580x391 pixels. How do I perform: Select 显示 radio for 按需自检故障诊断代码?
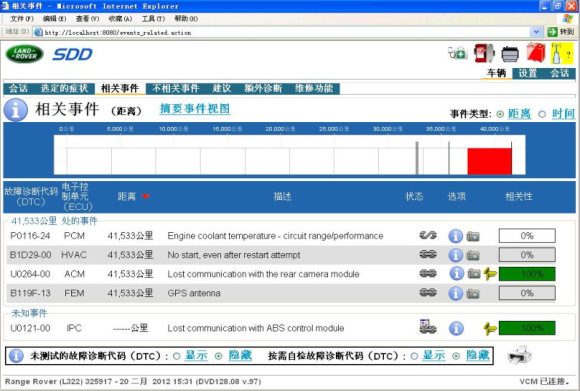414,356
